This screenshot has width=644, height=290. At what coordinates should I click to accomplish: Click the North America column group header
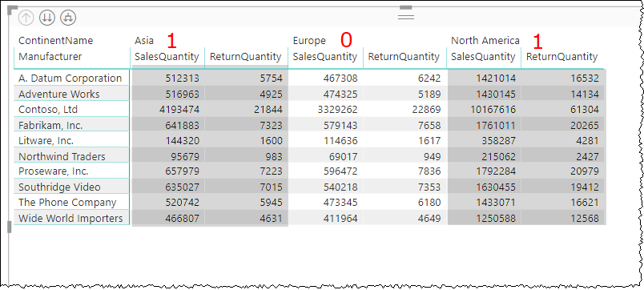[x=485, y=40]
